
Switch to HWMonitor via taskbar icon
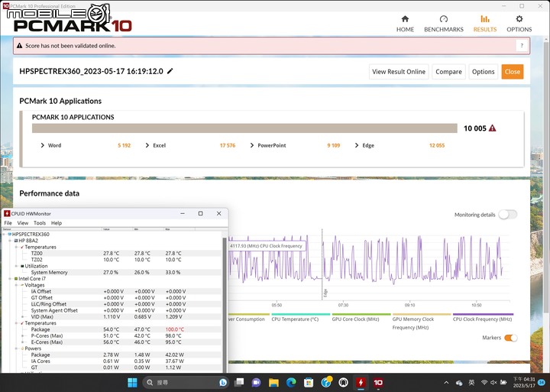pos(361,383)
